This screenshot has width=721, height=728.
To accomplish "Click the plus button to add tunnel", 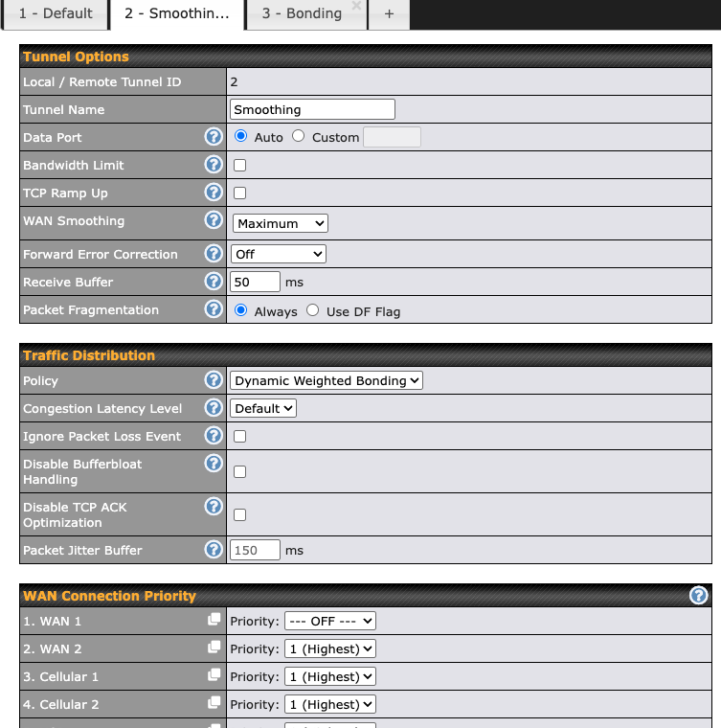I will point(388,13).
